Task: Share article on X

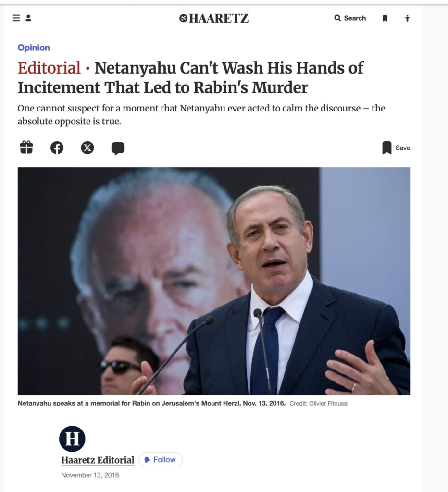Action: click(87, 148)
